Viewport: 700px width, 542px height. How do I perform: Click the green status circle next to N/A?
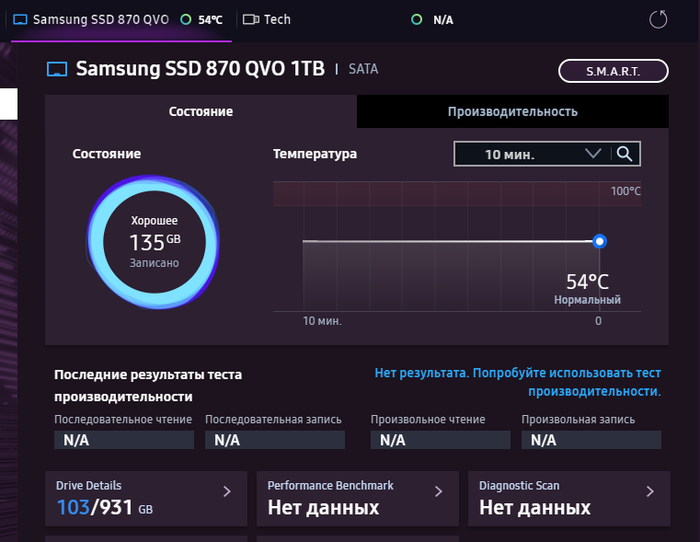(x=417, y=20)
